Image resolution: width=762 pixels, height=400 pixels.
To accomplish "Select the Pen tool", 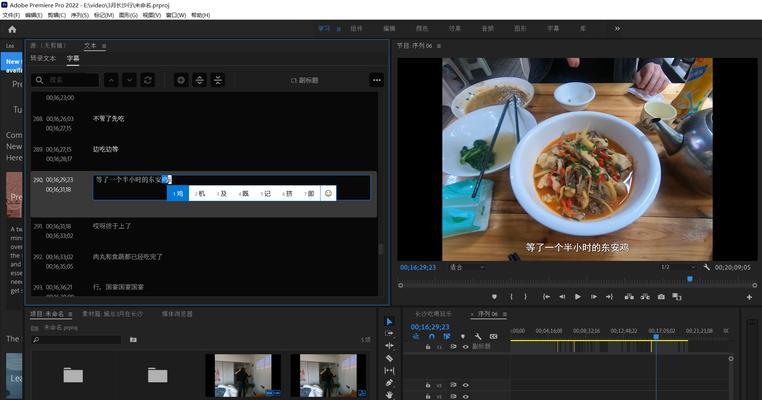I will (389, 383).
